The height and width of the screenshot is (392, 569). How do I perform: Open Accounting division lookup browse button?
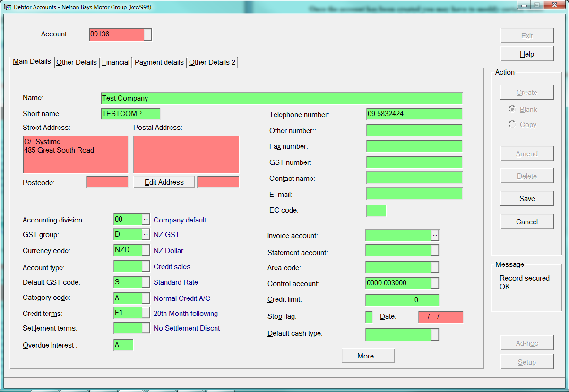pyautogui.click(x=146, y=220)
